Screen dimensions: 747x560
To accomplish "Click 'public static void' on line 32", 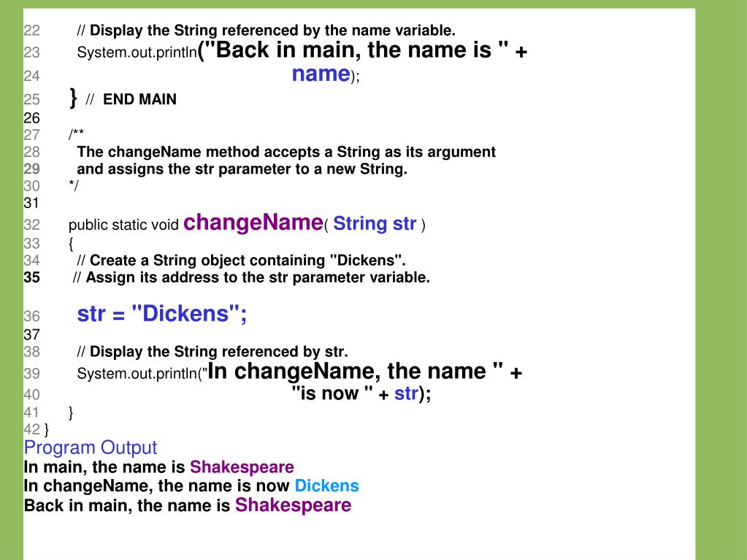I will point(123,225).
